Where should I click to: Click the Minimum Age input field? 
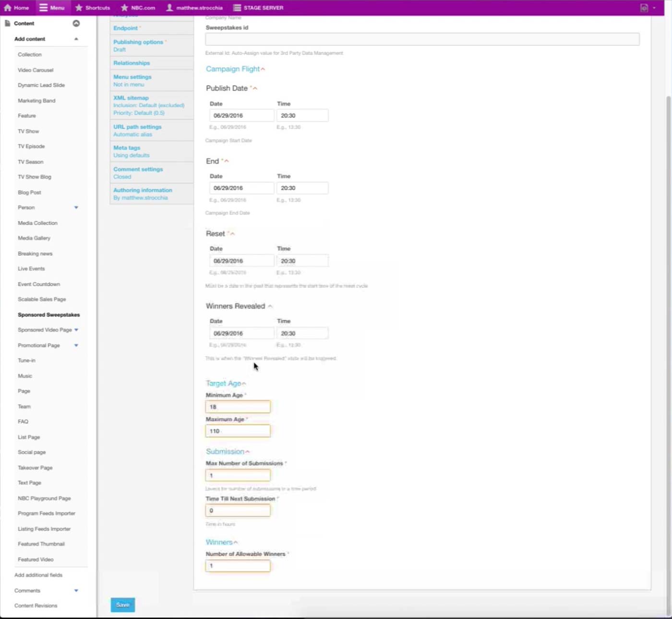(238, 407)
